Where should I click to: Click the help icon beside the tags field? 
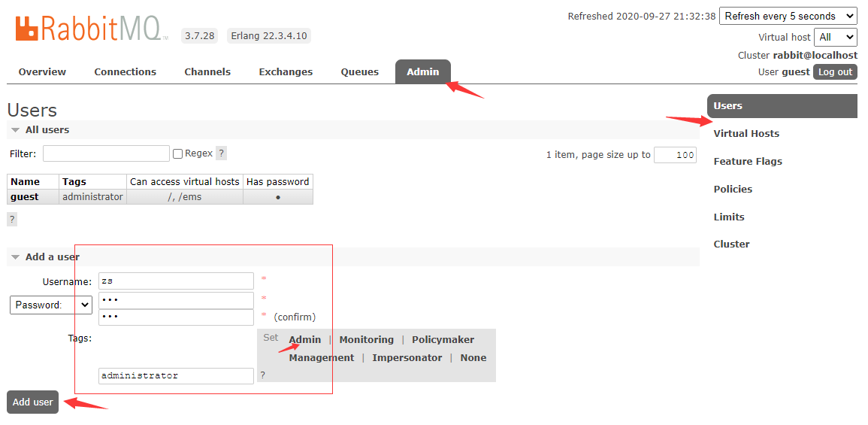coord(262,375)
